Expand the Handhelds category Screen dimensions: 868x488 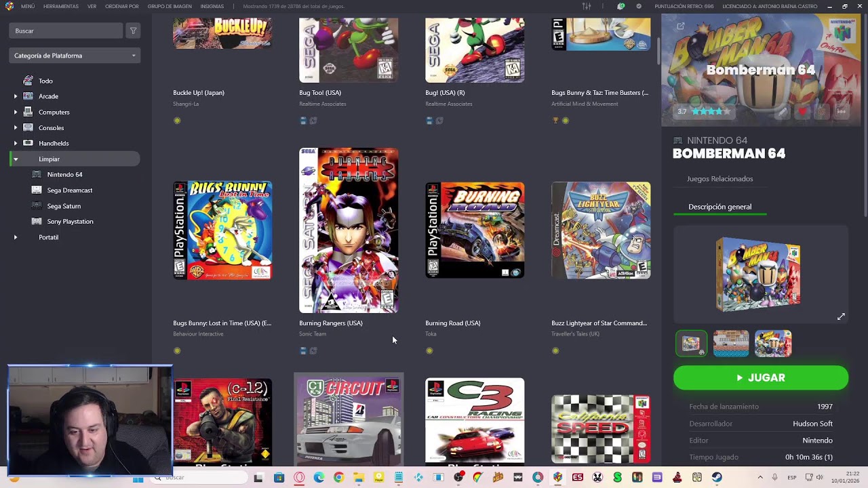[x=16, y=143]
